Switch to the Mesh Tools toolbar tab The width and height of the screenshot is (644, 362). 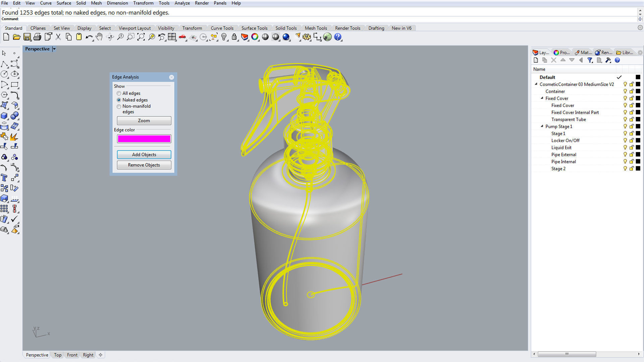(316, 28)
